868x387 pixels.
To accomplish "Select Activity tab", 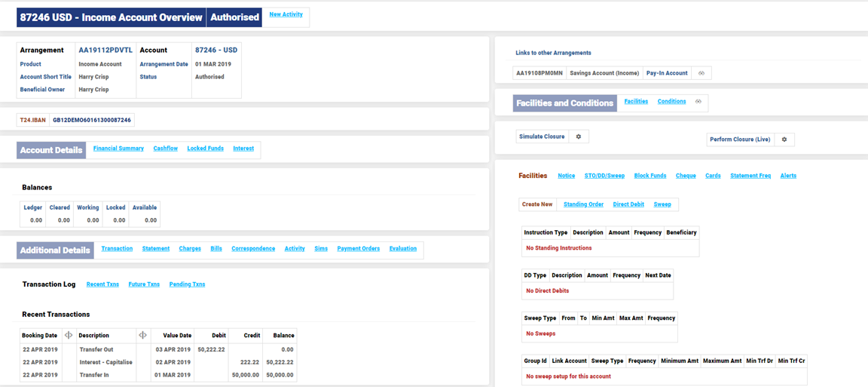I will coord(295,248).
